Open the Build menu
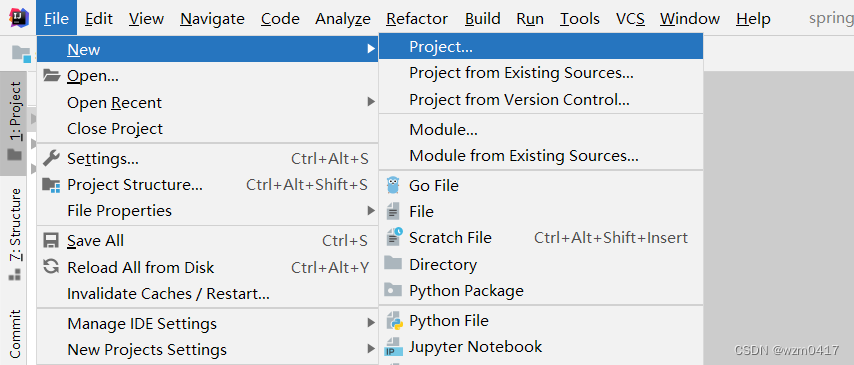The image size is (854, 365). coord(483,19)
